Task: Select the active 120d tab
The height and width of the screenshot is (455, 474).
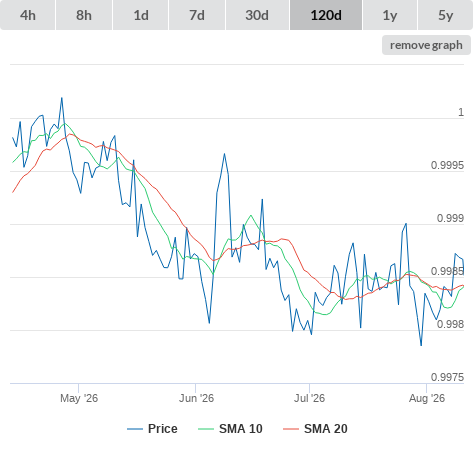Action: 326,15
